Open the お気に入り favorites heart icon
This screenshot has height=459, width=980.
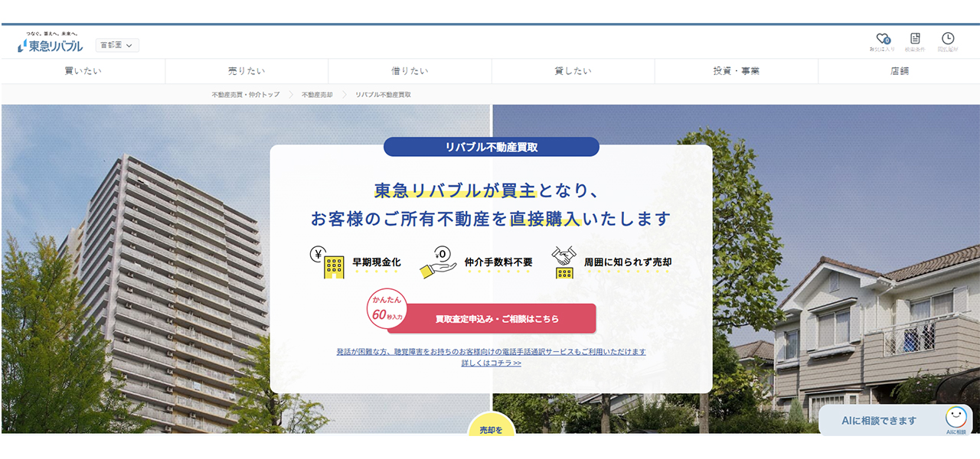click(x=882, y=39)
